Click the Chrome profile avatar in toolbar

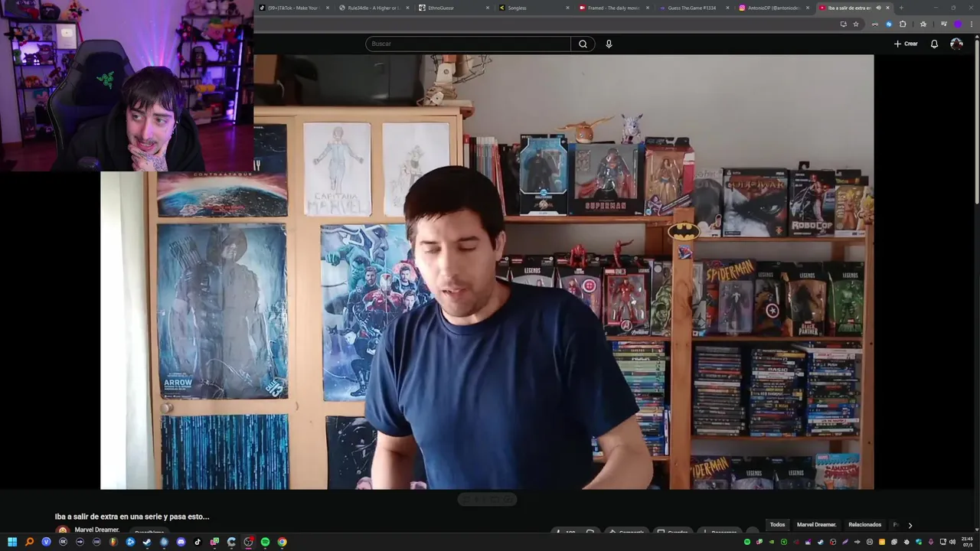click(958, 24)
